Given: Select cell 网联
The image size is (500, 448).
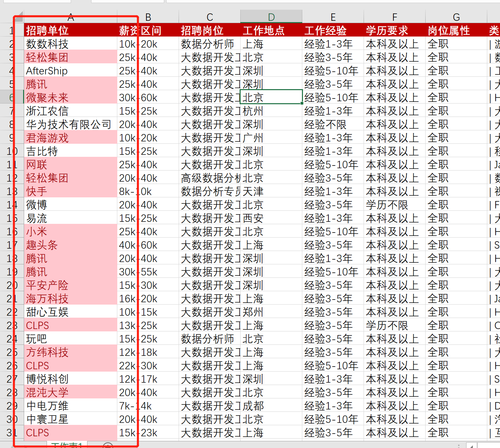Looking at the screenshot, I should pyautogui.click(x=70, y=165).
